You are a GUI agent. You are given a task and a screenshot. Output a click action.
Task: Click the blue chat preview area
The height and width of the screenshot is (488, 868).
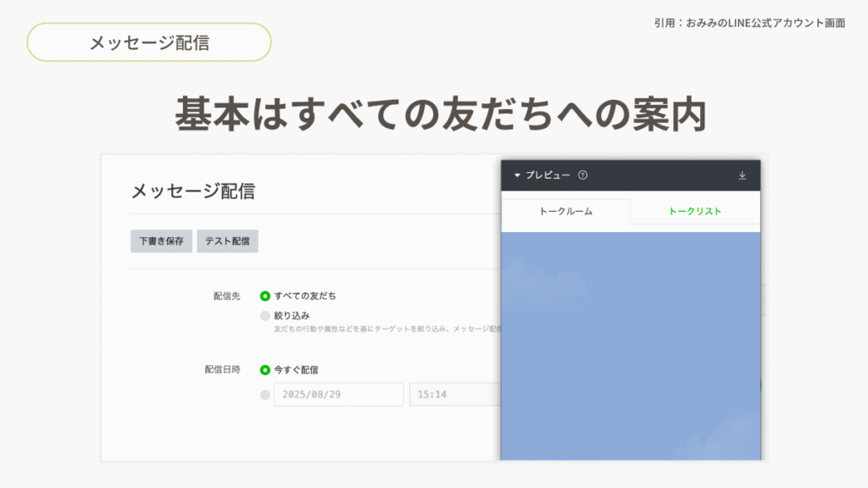(x=631, y=347)
